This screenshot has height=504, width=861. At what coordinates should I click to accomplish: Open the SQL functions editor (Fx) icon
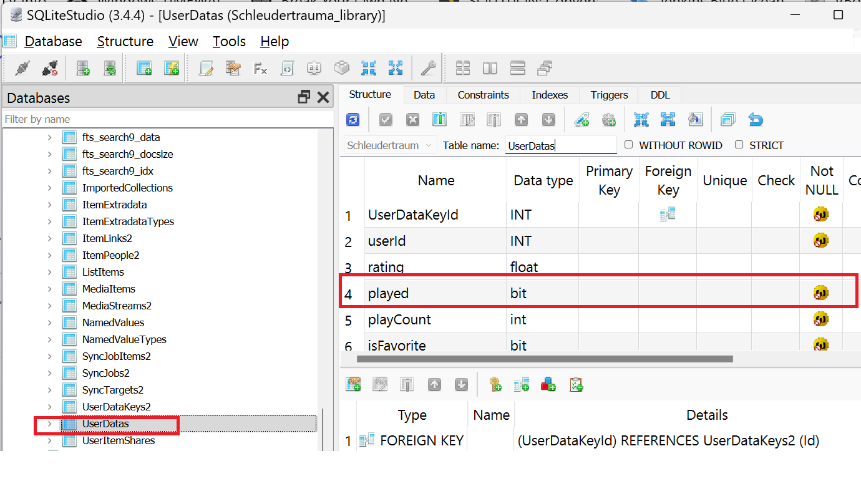point(260,68)
